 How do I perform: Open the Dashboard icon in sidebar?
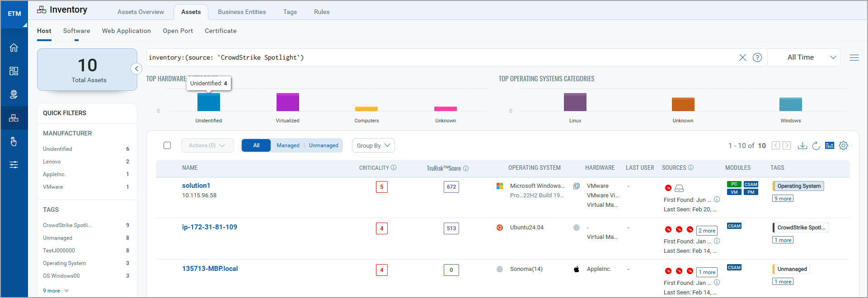click(14, 71)
